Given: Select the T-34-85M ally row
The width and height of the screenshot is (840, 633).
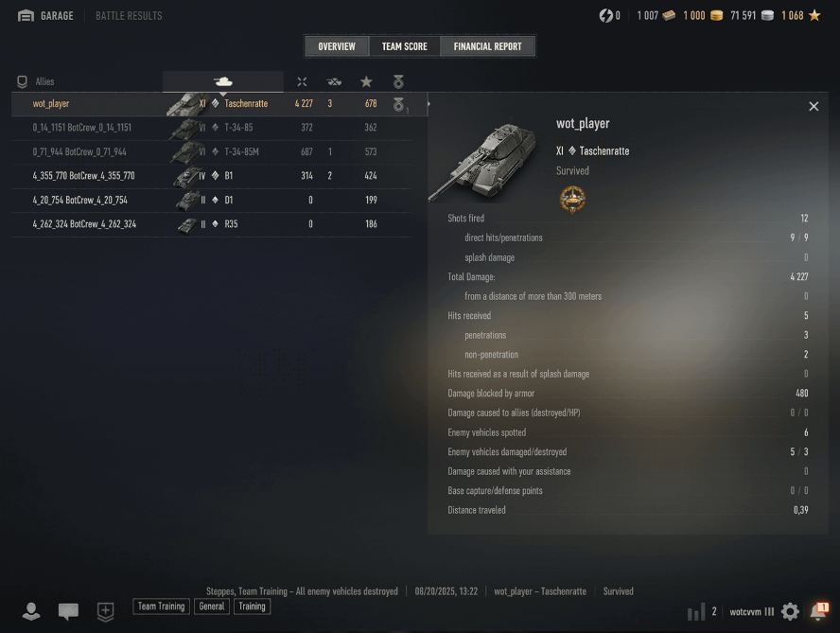Looking at the screenshot, I should [x=212, y=151].
